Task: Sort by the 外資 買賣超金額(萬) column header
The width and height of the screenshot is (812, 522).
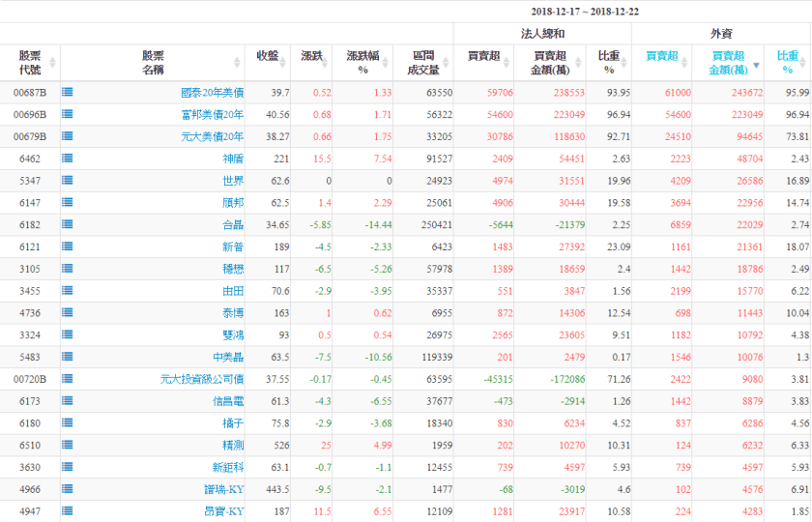Action: (x=729, y=63)
